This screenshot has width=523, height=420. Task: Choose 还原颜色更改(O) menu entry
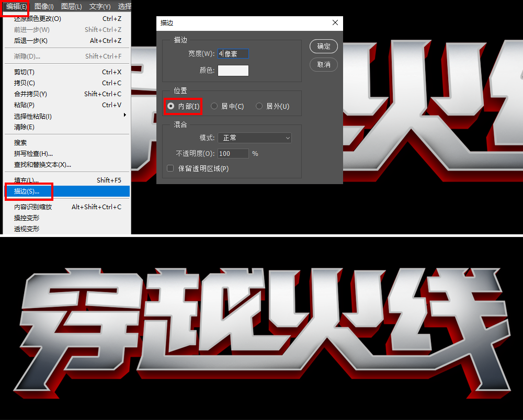[x=67, y=19]
